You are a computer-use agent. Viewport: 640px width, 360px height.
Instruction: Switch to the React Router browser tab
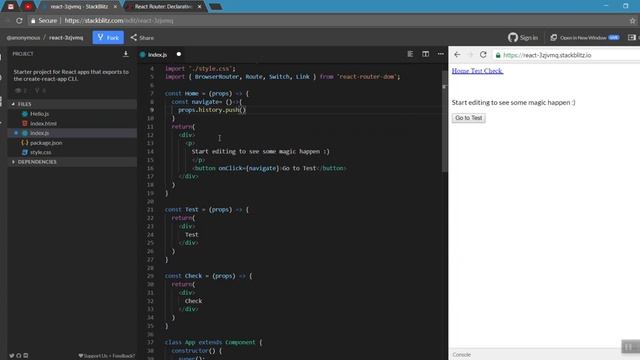[x=164, y=7]
